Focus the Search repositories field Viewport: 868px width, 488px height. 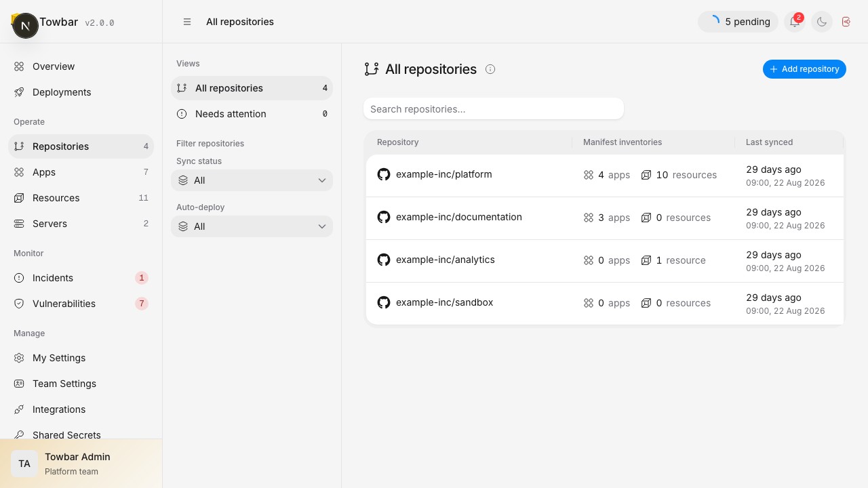point(494,109)
